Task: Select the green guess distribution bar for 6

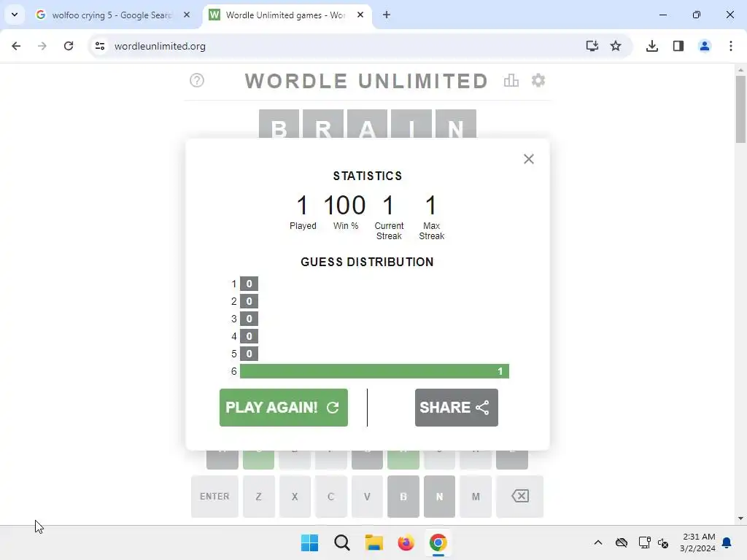Action: click(x=374, y=371)
